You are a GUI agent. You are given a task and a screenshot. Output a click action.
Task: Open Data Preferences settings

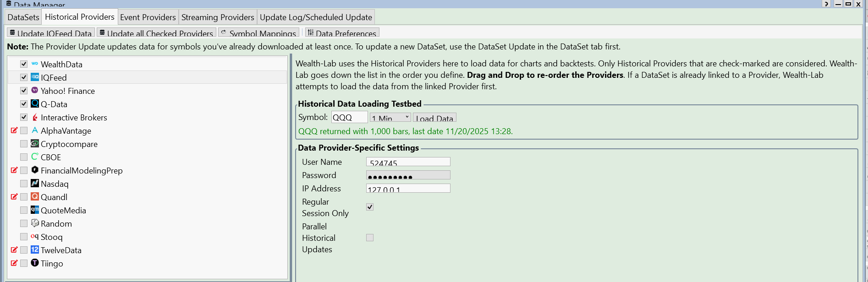[x=342, y=33]
